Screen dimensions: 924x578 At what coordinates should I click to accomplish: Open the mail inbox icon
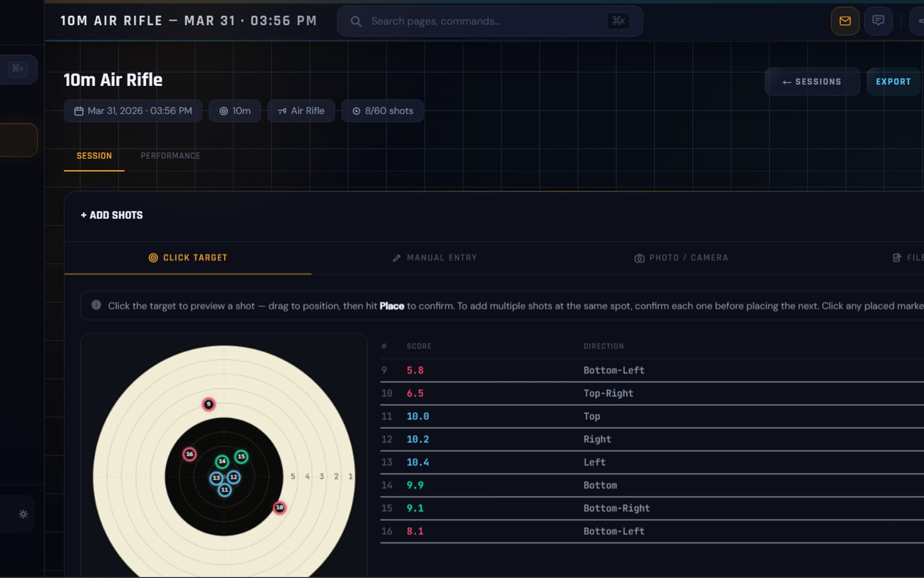pos(845,21)
